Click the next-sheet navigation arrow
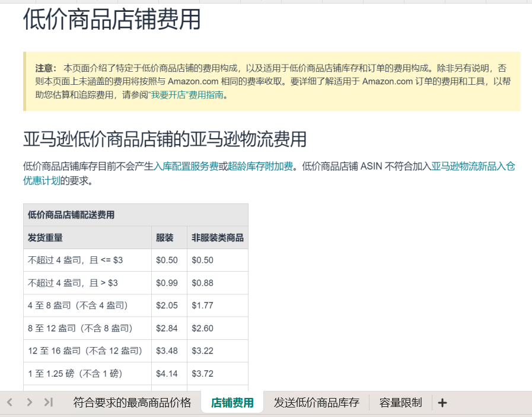The height and width of the screenshot is (417, 532). pyautogui.click(x=29, y=402)
